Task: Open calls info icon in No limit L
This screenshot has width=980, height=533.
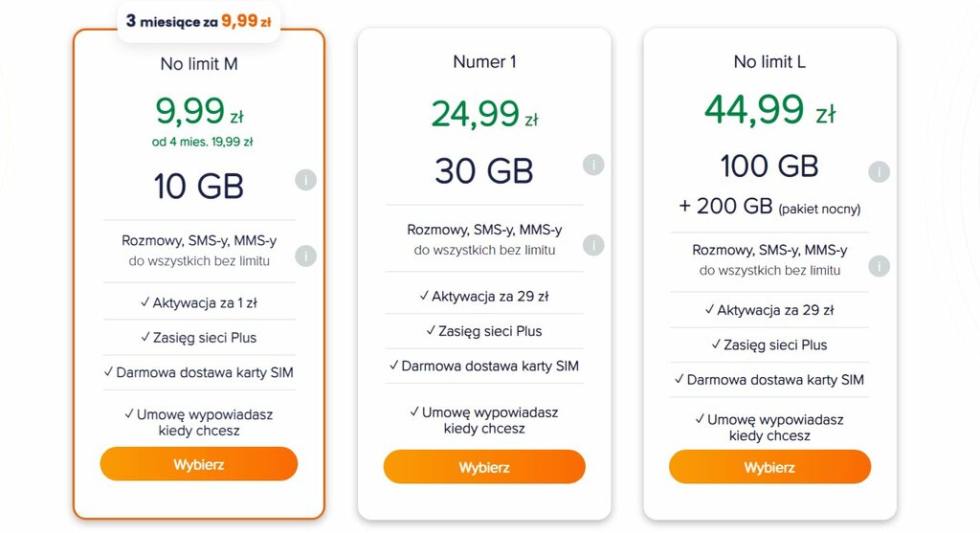Action: tap(879, 266)
